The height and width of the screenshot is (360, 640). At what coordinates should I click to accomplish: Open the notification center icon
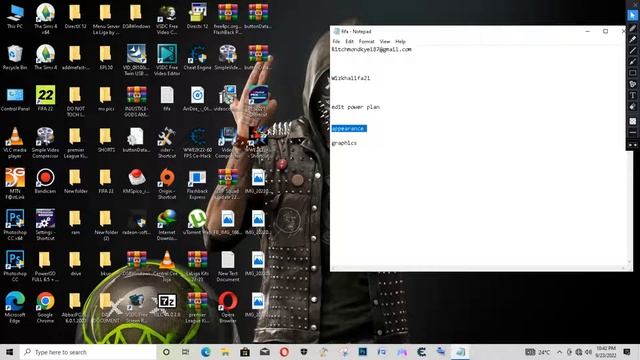coord(627,352)
